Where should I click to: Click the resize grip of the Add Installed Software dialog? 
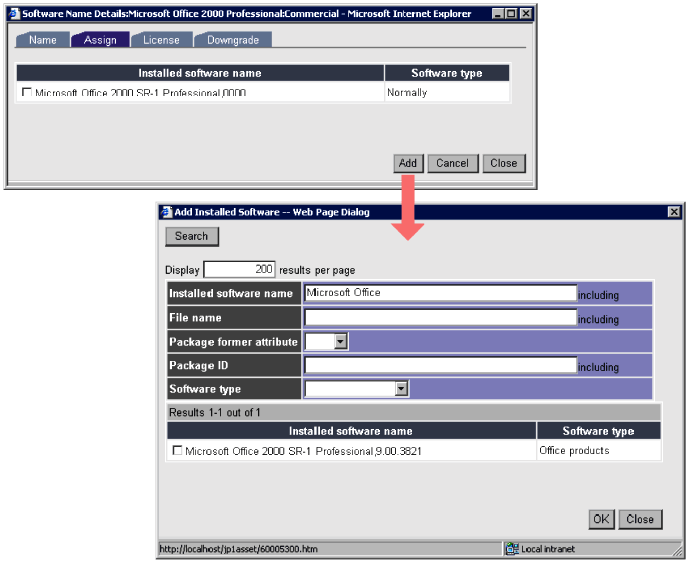(x=677, y=550)
